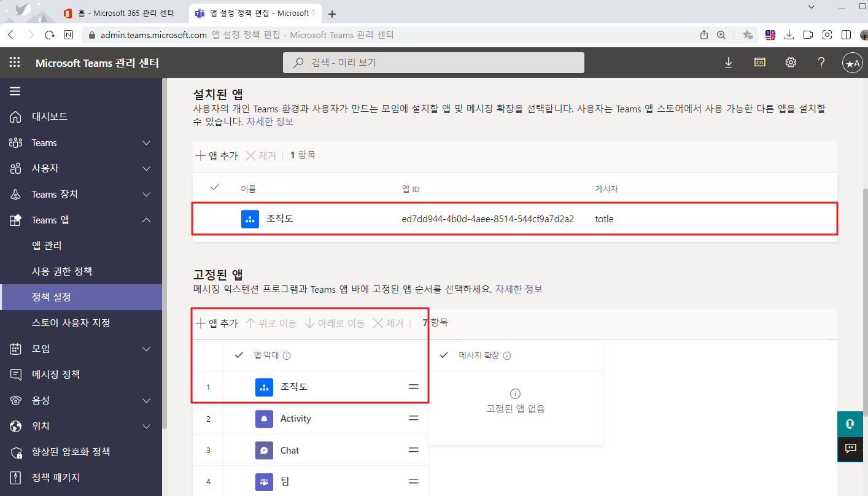Open 앱 관리 in the sidebar
868x496 pixels.
pos(47,246)
